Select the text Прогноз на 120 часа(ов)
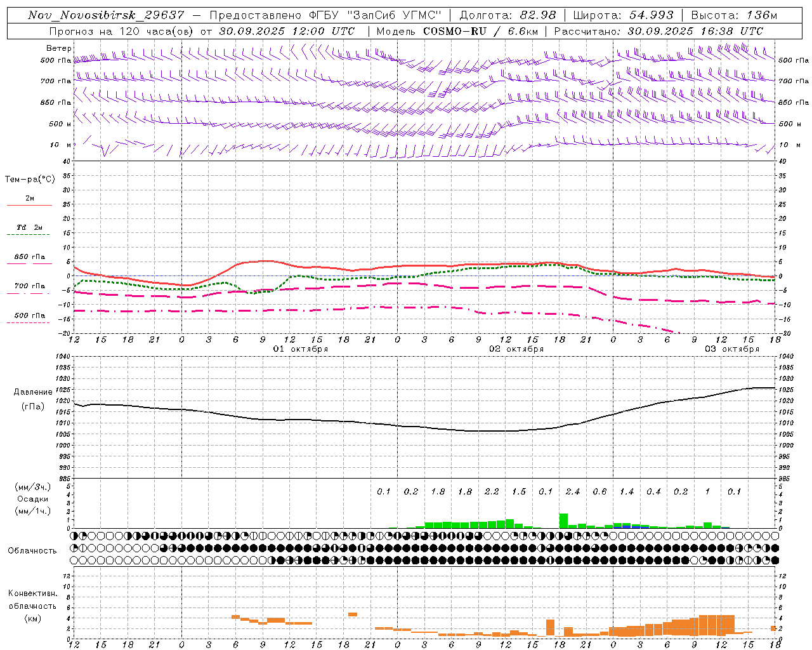 click(122, 30)
